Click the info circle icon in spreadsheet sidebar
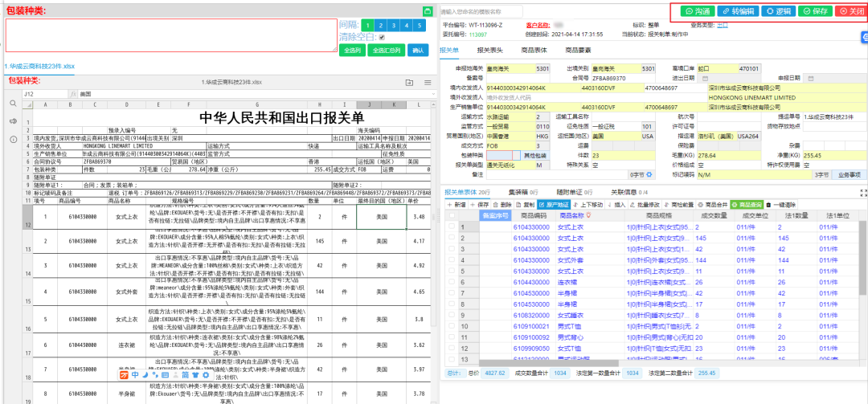The height and width of the screenshot is (404, 868). point(14,138)
